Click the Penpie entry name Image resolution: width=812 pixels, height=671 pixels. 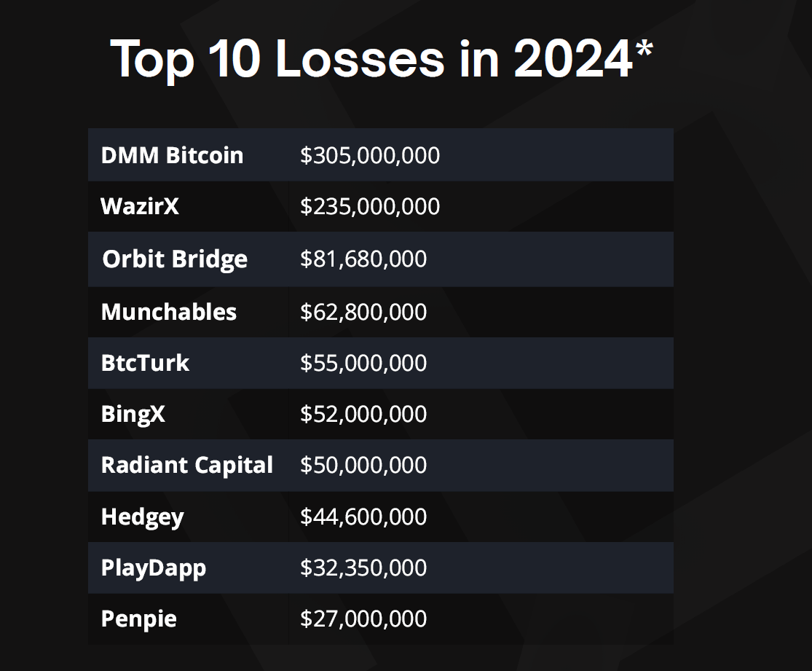(138, 619)
